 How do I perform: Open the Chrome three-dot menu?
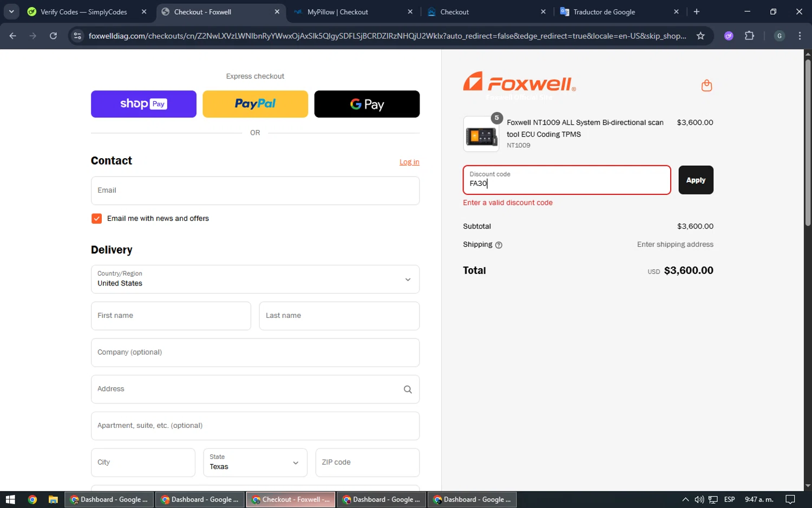[800, 36]
